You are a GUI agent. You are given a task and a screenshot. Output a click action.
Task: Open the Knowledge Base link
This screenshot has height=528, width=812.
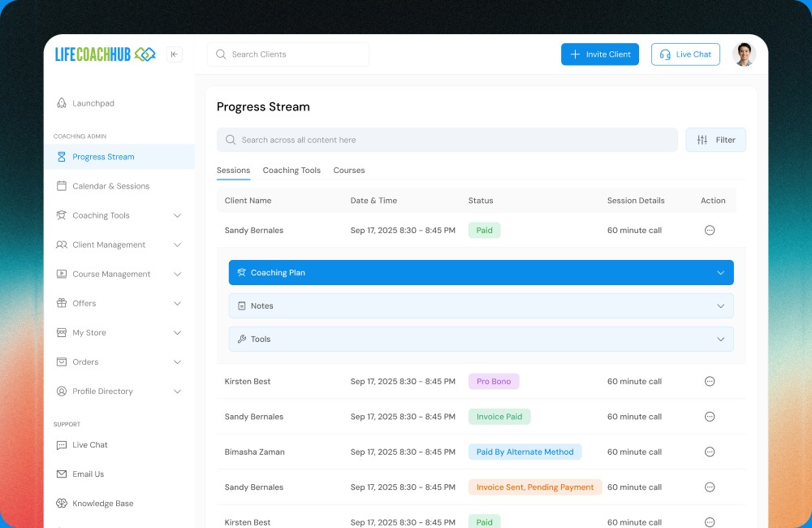pos(102,503)
